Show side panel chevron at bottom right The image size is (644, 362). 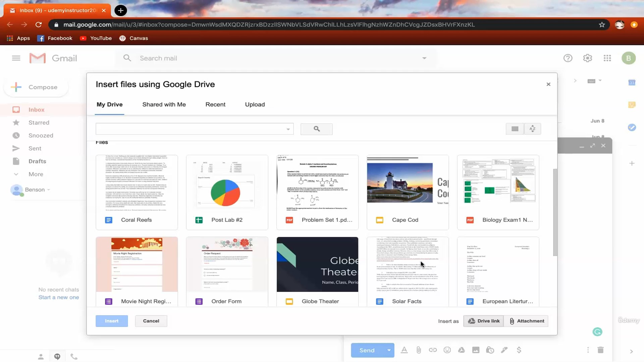tap(631, 351)
